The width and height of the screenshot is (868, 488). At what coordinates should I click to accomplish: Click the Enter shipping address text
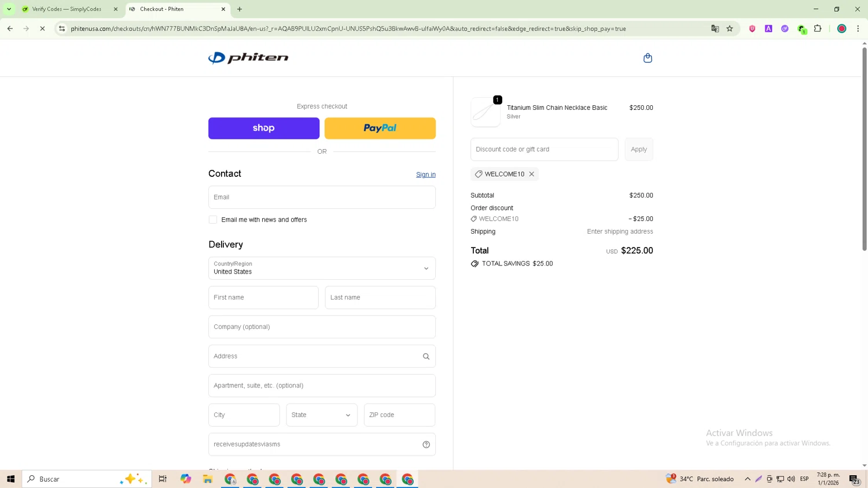620,231
